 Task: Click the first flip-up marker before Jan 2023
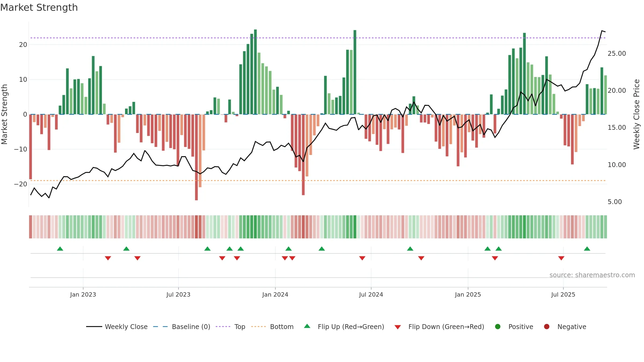tap(60, 249)
